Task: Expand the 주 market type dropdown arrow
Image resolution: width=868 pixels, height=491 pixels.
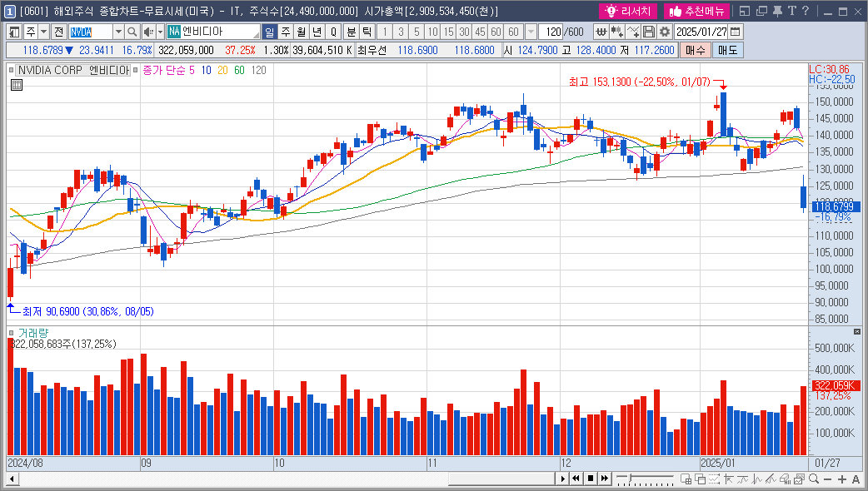Action: (x=43, y=32)
